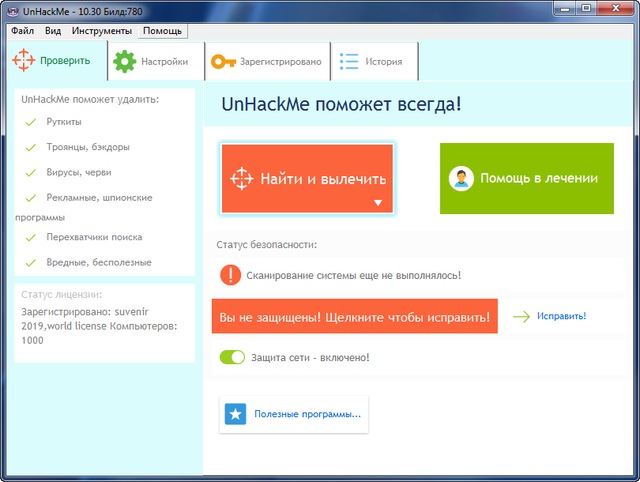Screen dimensions: 640x482
Task: Click the red exclamation warning icon
Action: 230,274
